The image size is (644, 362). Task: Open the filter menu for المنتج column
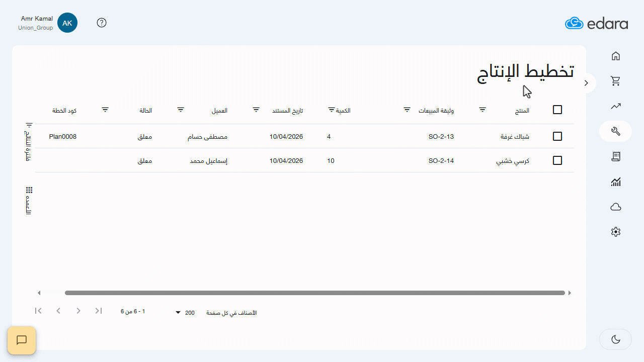coord(482,109)
